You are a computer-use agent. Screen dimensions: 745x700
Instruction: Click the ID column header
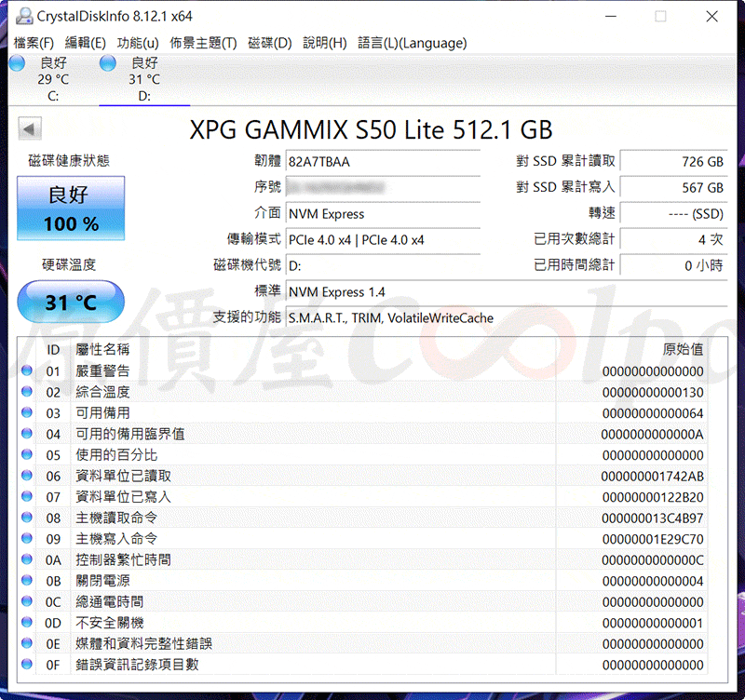point(53,350)
